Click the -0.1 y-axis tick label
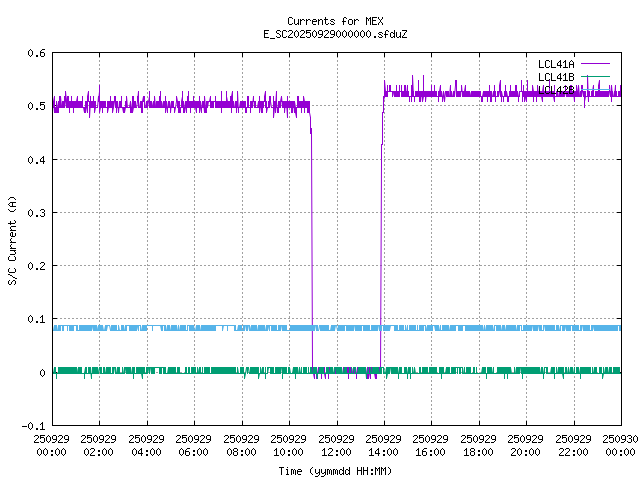This screenshot has height=480, width=640. pyautogui.click(x=31, y=426)
